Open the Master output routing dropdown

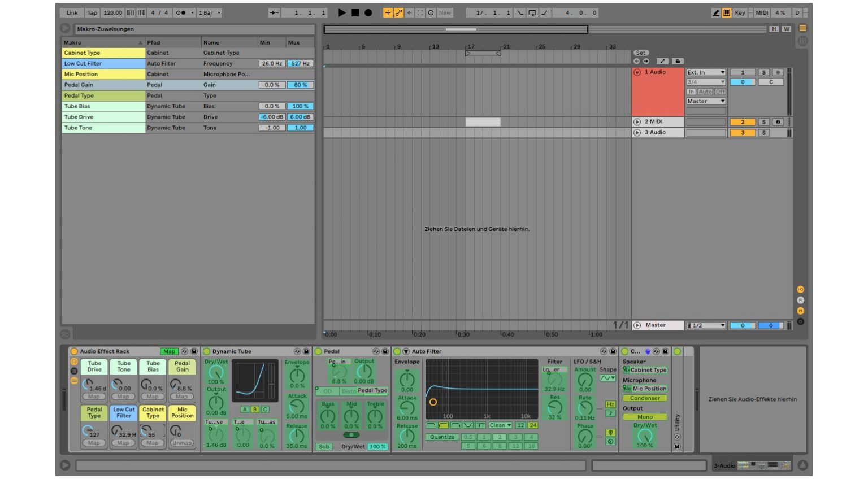tap(705, 101)
